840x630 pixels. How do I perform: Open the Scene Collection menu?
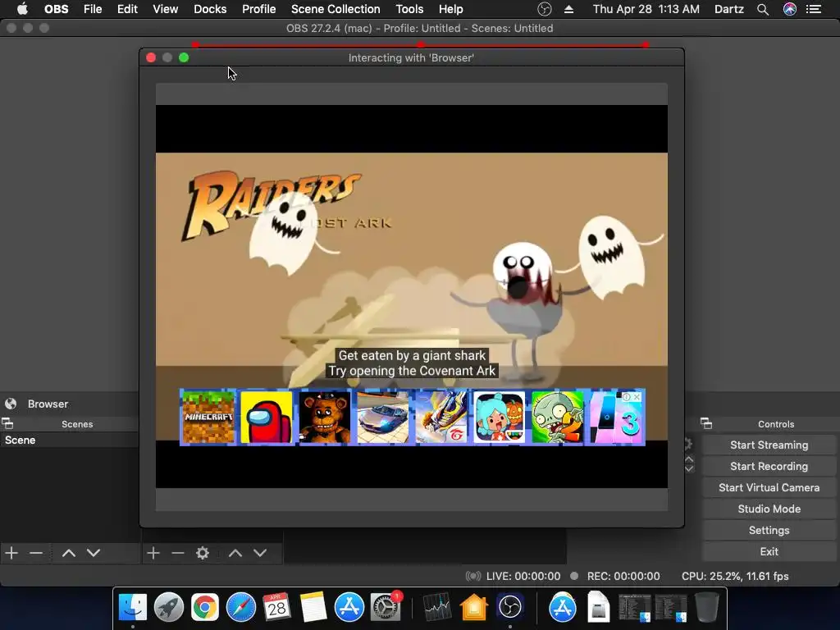(x=336, y=9)
